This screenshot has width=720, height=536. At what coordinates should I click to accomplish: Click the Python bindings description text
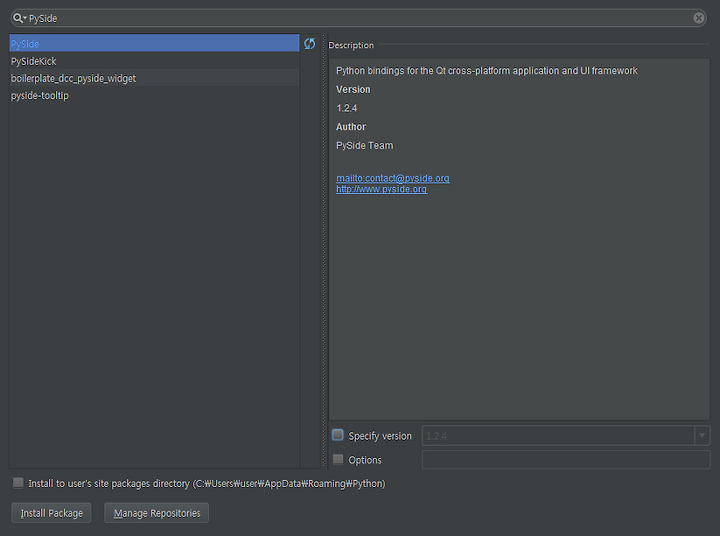[x=487, y=71]
